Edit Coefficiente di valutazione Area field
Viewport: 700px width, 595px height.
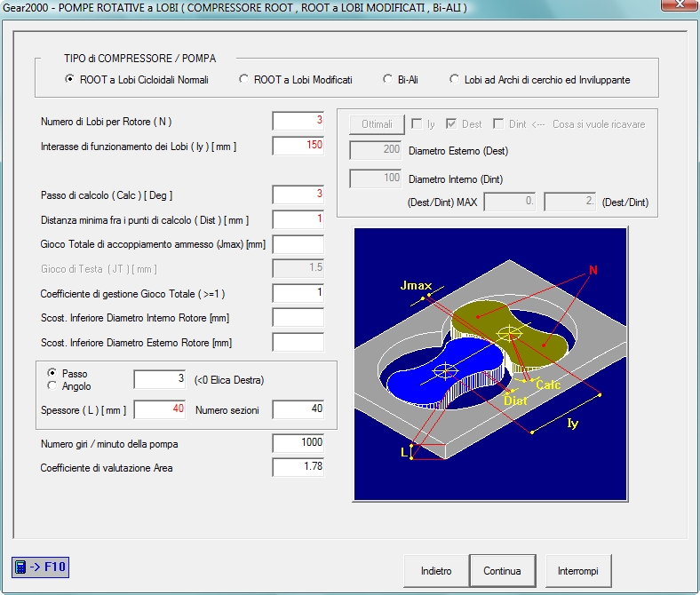pos(298,467)
